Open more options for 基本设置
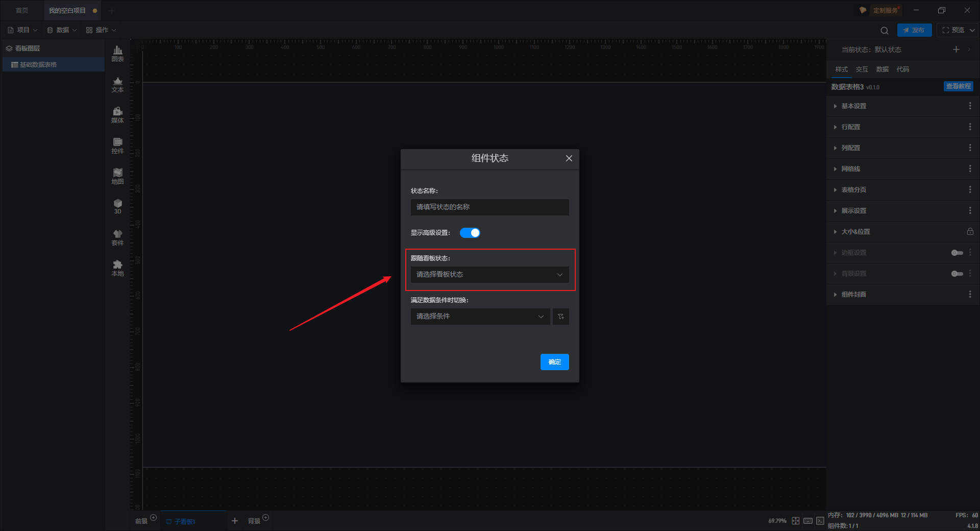Screen dimensions: 980x531 [x=970, y=106]
